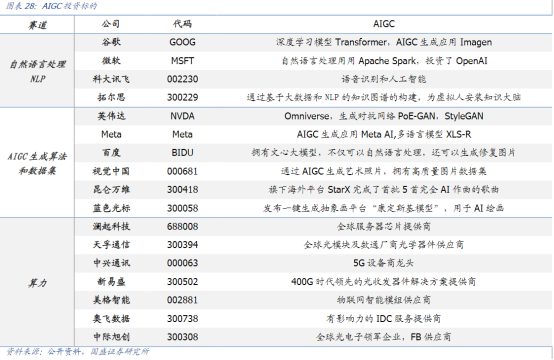Select the 科大讯飞 company cell
The width and height of the screenshot is (554, 360).
[111, 79]
